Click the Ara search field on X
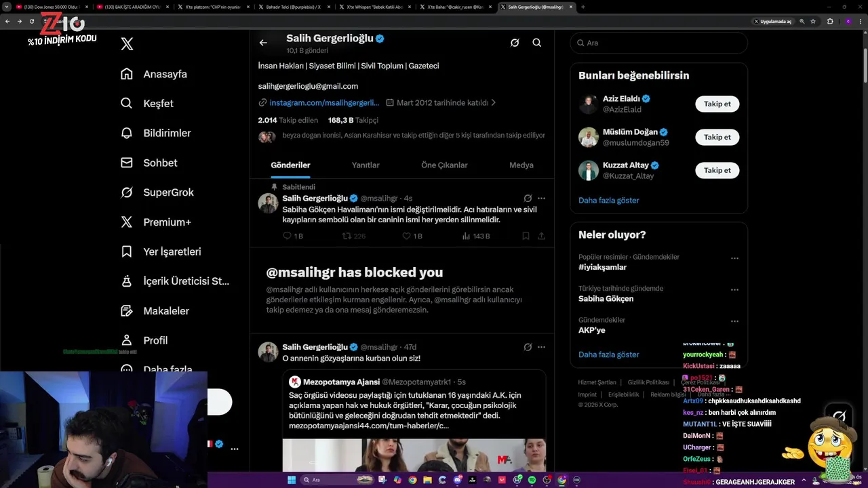 click(658, 43)
